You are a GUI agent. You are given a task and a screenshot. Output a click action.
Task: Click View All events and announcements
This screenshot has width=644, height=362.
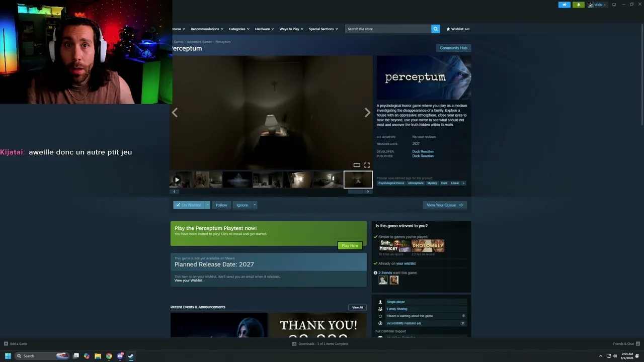pos(357,307)
